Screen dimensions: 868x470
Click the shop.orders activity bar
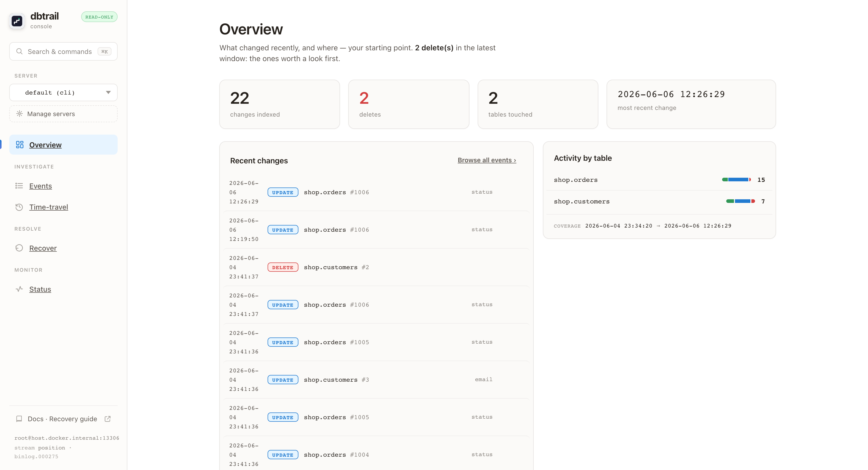tap(736, 180)
